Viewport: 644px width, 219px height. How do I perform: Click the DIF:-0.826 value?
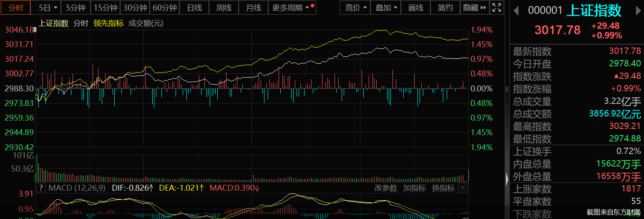(x=133, y=188)
